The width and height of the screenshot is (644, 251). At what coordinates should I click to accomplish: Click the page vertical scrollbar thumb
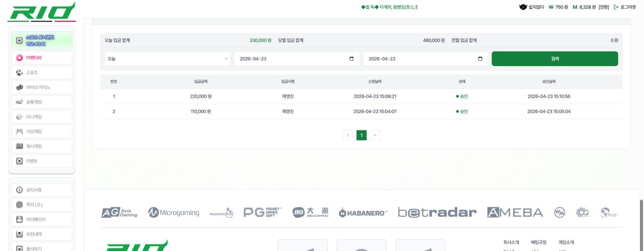tap(641, 224)
